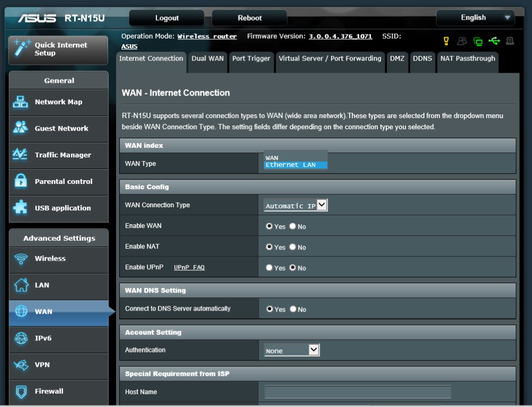Click the yellow notification alert icon

(x=446, y=41)
